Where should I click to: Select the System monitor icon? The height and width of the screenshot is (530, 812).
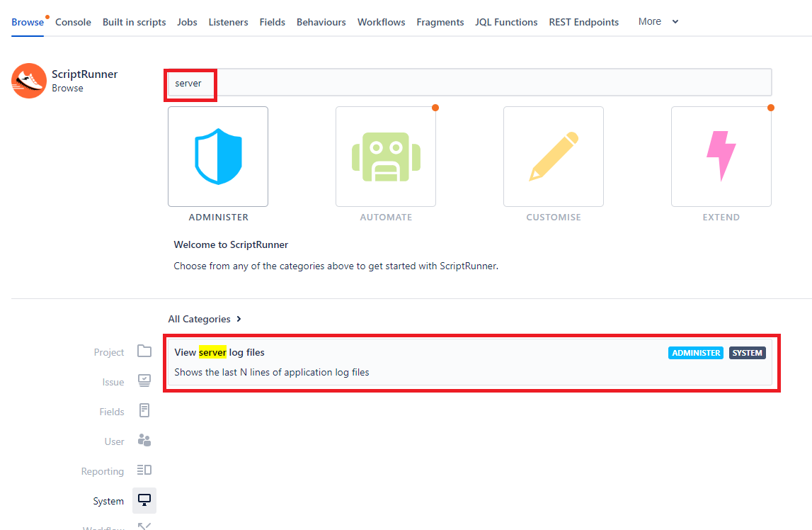click(144, 500)
